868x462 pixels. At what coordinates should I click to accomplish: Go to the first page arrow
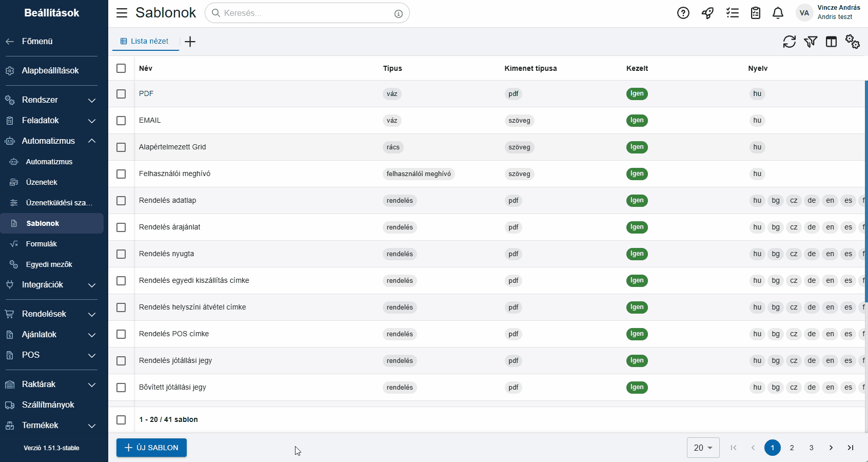pos(734,448)
